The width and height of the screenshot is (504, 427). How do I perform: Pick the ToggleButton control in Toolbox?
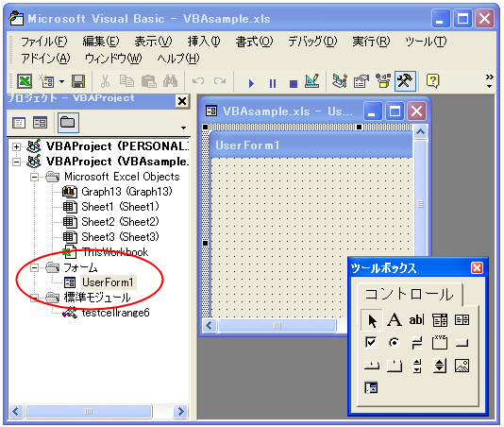tap(417, 343)
